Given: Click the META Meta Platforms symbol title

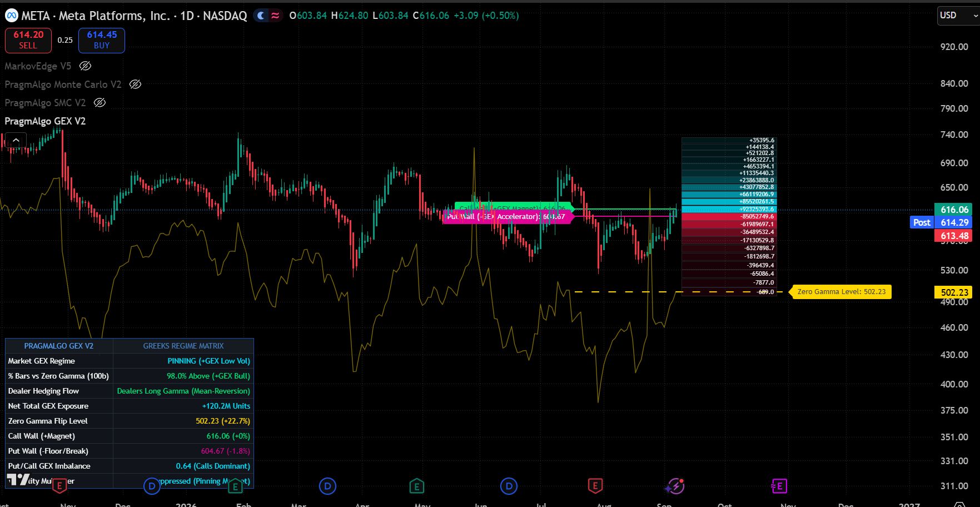Looking at the screenshot, I should pyautogui.click(x=134, y=16).
